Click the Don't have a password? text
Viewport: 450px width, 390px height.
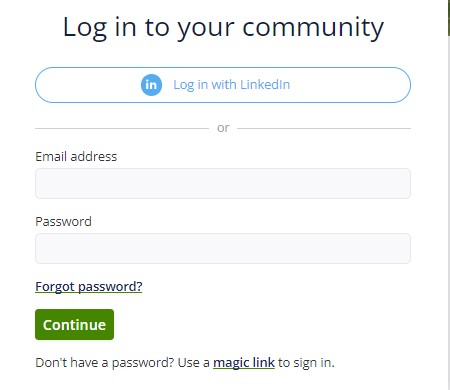click(x=105, y=363)
